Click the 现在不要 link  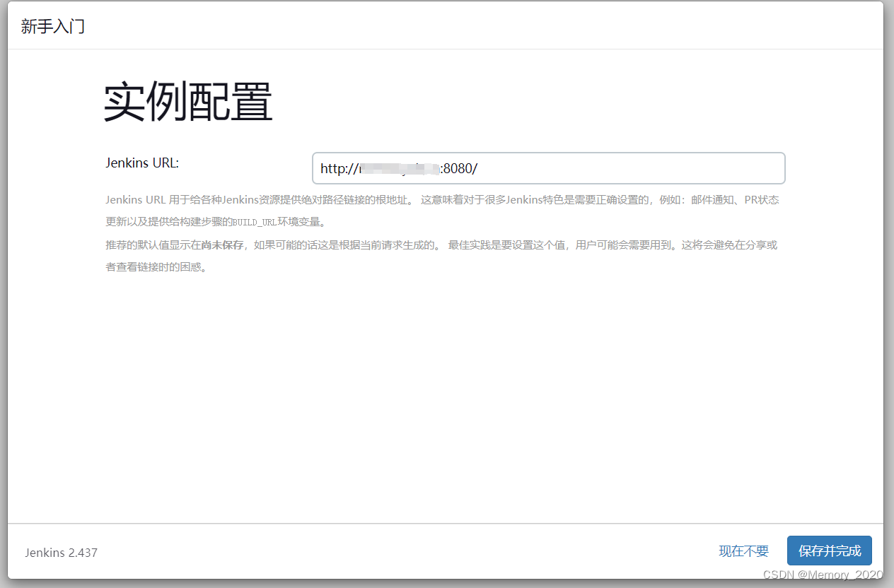click(743, 551)
